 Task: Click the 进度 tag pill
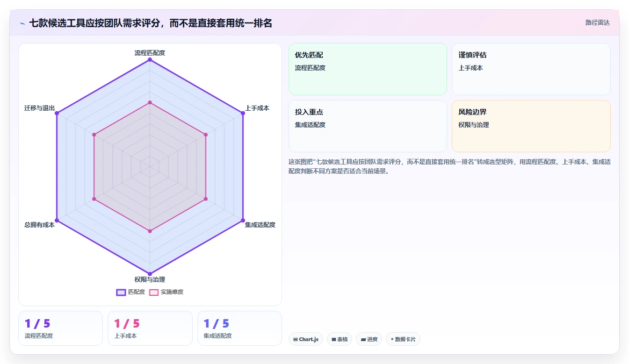click(369, 339)
